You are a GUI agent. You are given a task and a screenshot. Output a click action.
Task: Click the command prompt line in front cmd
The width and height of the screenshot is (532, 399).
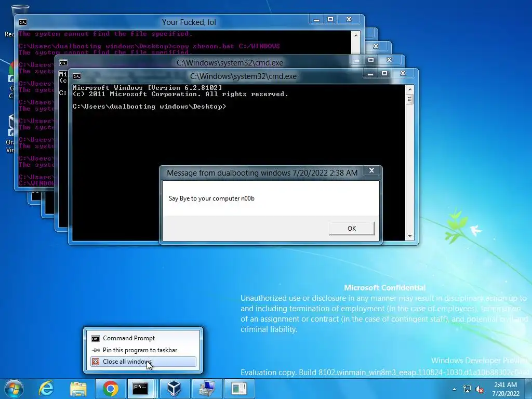[x=149, y=107]
